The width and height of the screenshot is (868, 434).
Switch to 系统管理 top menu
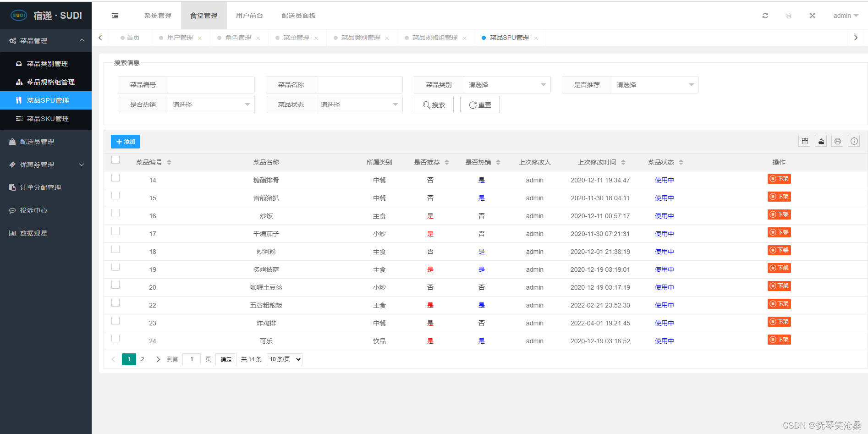(158, 16)
